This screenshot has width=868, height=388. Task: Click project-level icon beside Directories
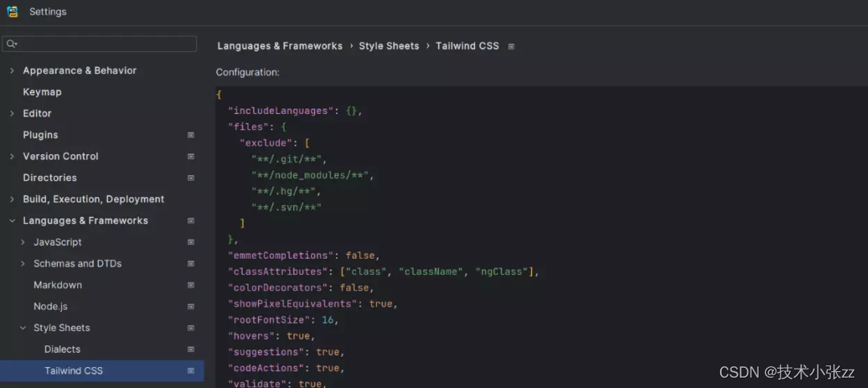191,178
